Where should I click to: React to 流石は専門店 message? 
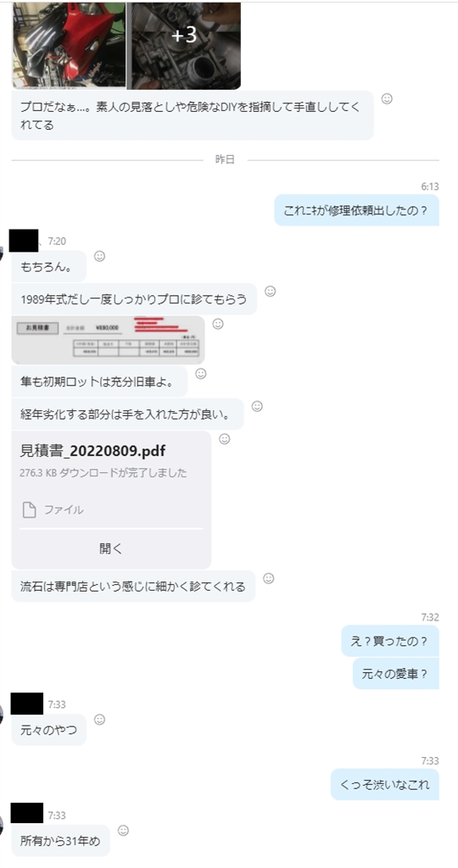(269, 578)
